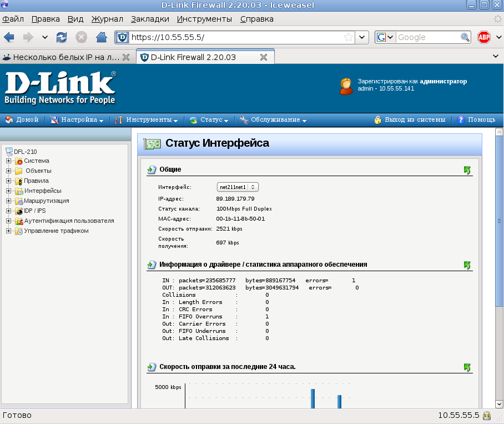Expand the Объекты tree node

coord(9,171)
